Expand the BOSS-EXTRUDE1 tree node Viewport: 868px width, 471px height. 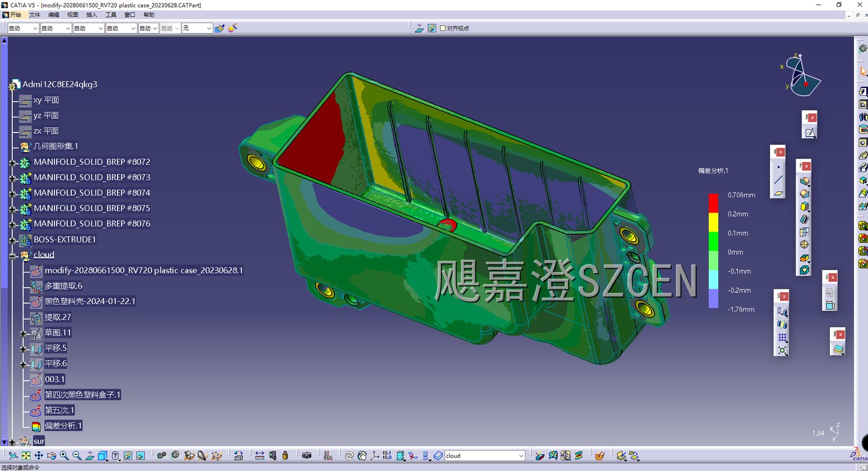pos(12,240)
